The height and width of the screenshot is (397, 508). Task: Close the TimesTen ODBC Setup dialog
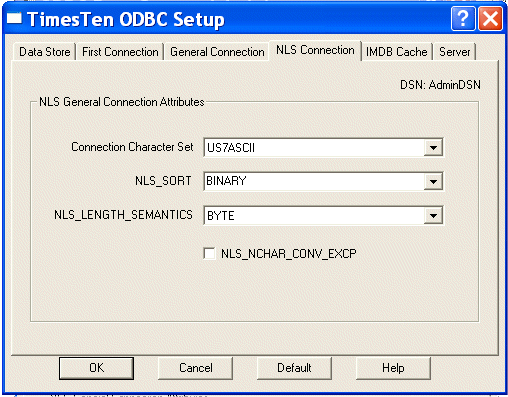490,18
